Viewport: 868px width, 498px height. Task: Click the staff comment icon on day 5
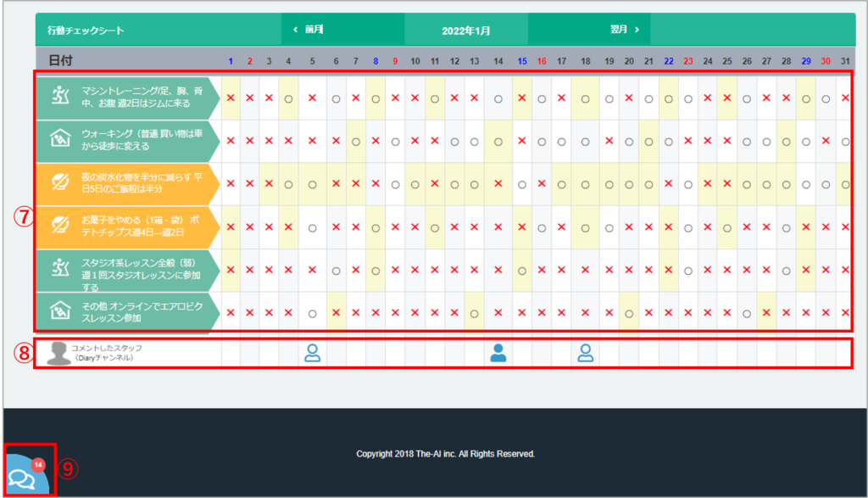[312, 353]
